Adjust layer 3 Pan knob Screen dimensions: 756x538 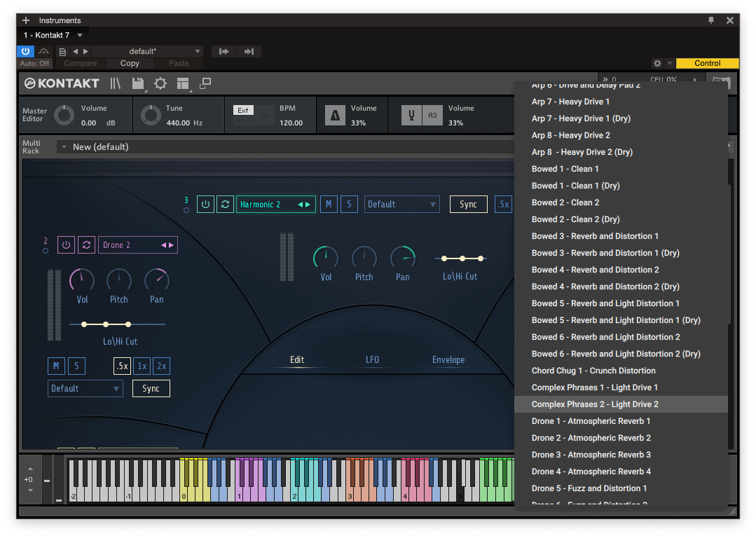click(403, 257)
